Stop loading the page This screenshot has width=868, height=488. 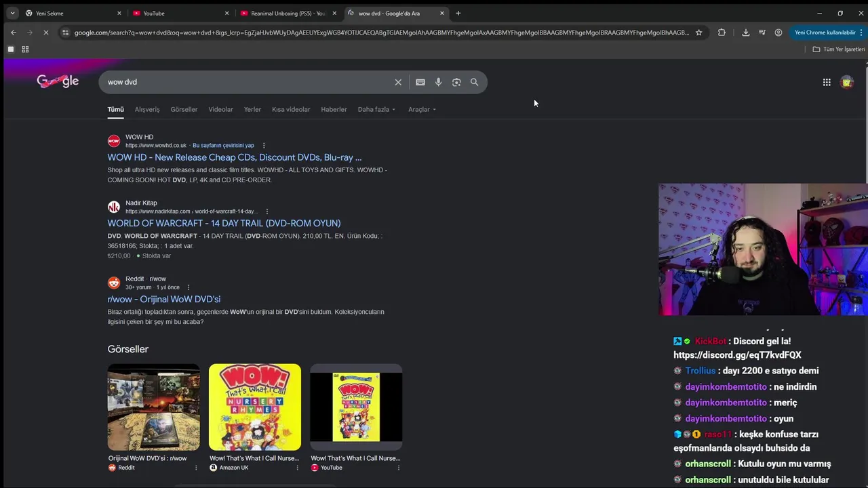coord(46,33)
